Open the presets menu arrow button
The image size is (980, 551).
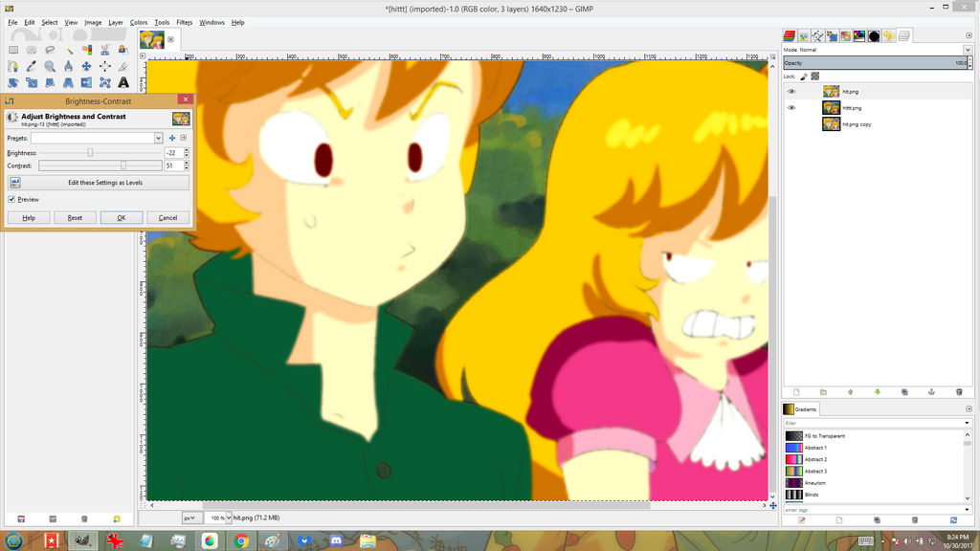pyautogui.click(x=183, y=138)
